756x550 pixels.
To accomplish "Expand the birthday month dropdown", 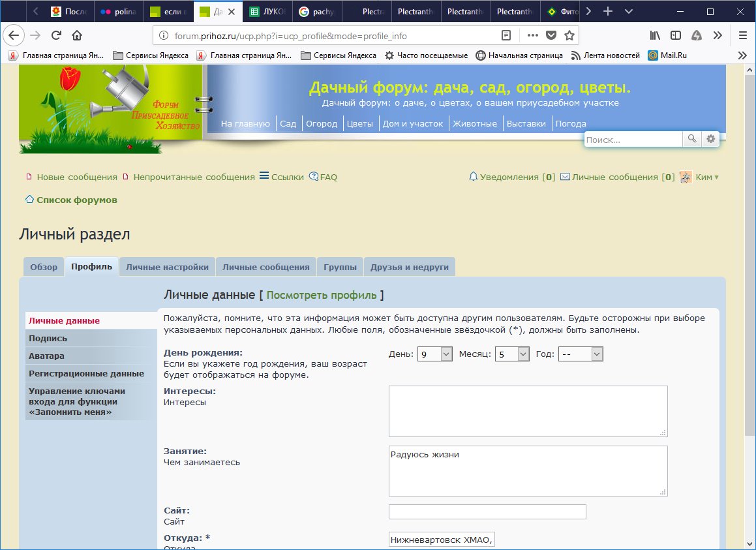I will tap(512, 354).
